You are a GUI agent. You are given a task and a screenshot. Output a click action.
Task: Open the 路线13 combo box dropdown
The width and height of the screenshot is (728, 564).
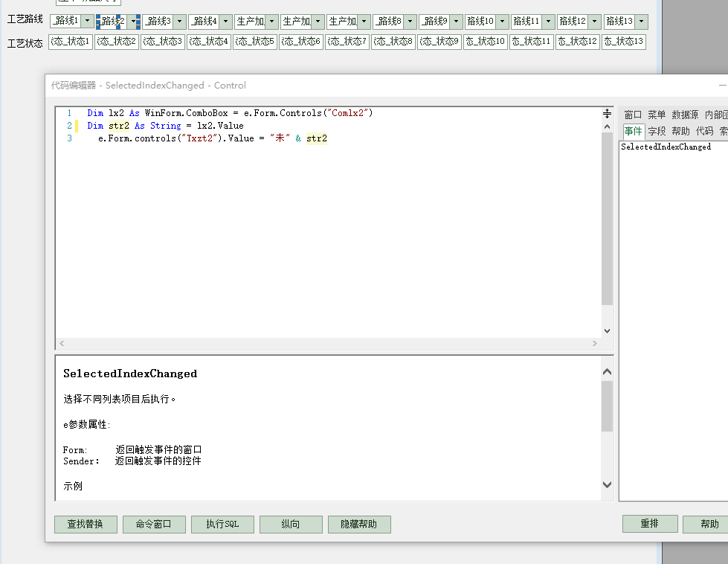pos(641,22)
